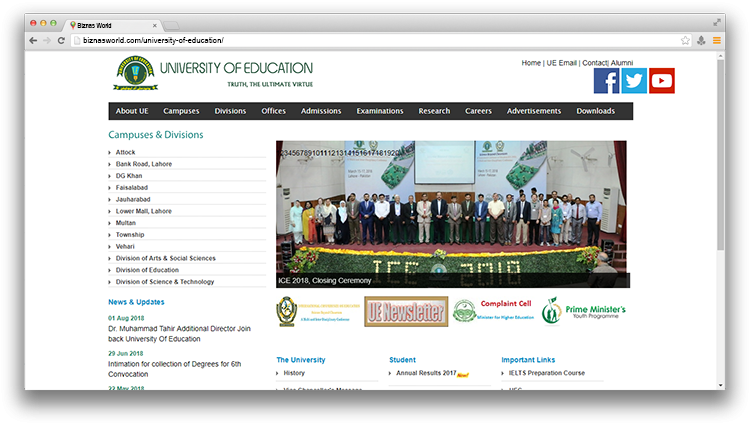750x425 pixels.
Task: Expand the Examinations navigation menu
Action: point(380,111)
